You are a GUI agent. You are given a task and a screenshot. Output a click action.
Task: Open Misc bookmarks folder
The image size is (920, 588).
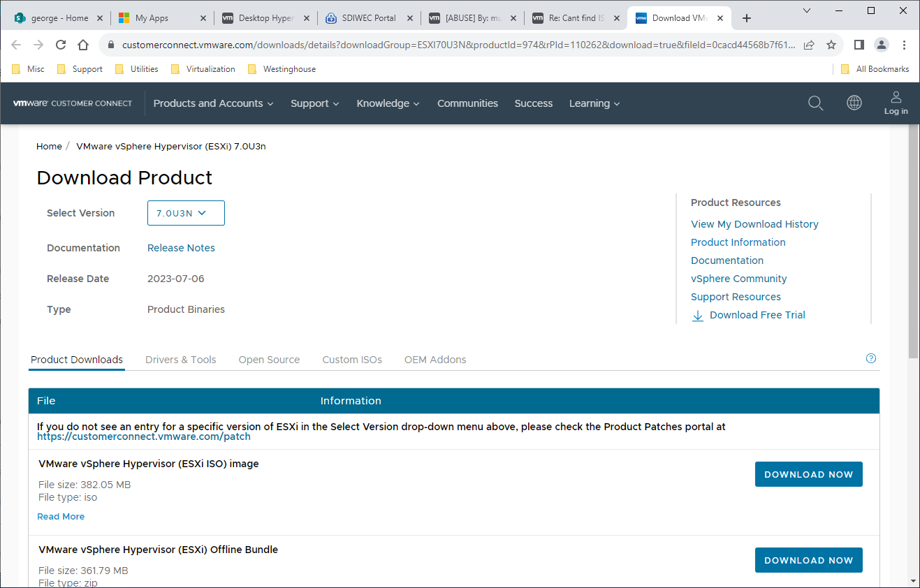click(28, 69)
